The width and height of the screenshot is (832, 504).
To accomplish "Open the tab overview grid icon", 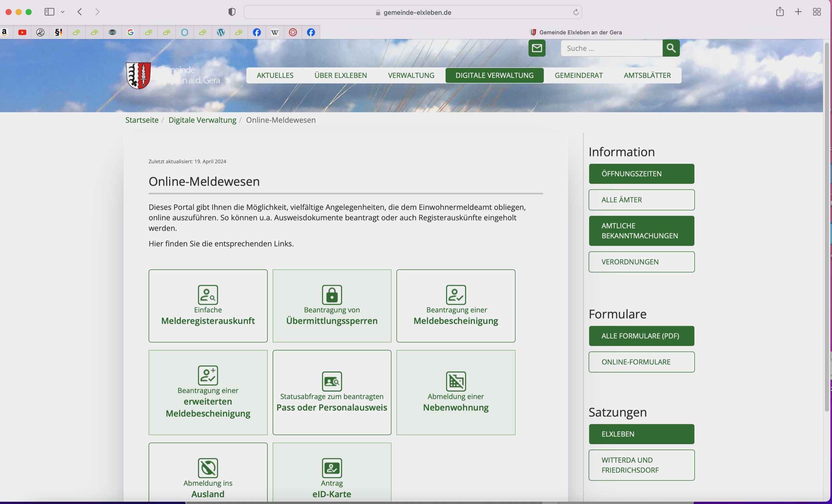I will [x=816, y=12].
